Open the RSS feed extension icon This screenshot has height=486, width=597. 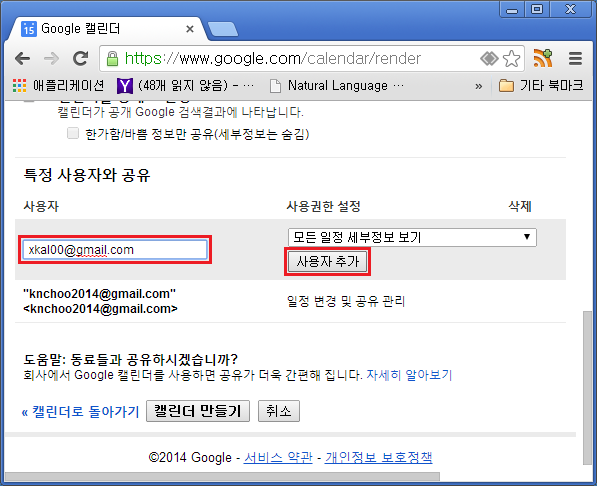click(543, 58)
